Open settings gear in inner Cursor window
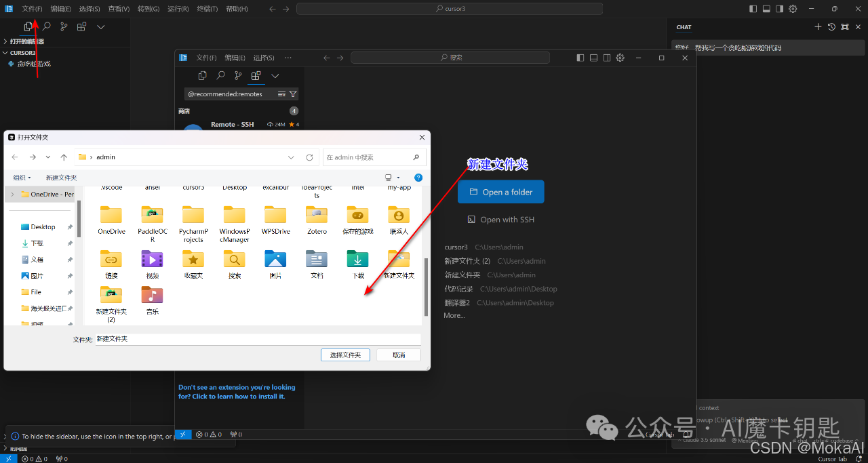Viewport: 868px width, 463px height. click(619, 58)
